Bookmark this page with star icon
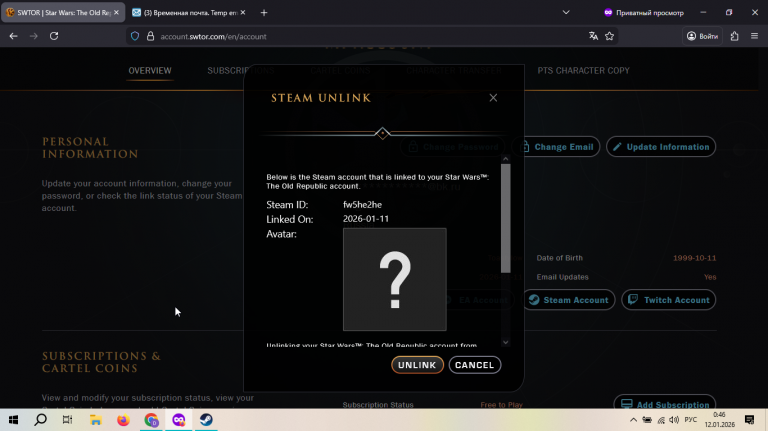The width and height of the screenshot is (768, 431). (x=609, y=36)
